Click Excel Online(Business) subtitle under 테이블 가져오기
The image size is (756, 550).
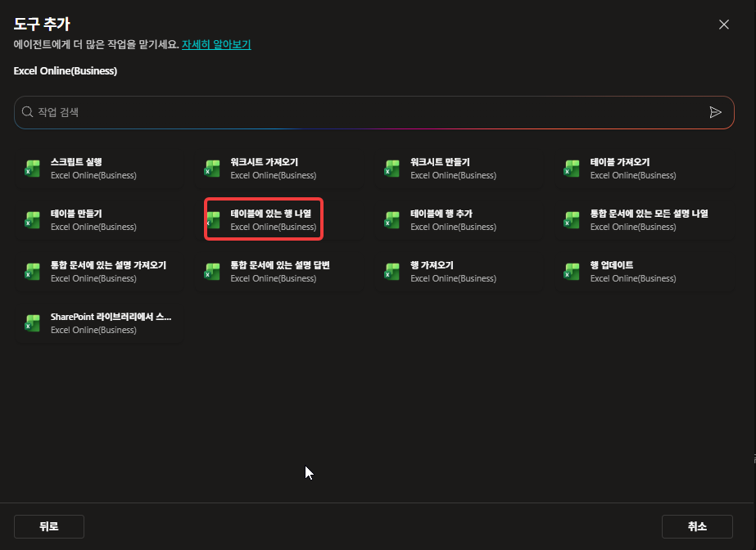633,175
